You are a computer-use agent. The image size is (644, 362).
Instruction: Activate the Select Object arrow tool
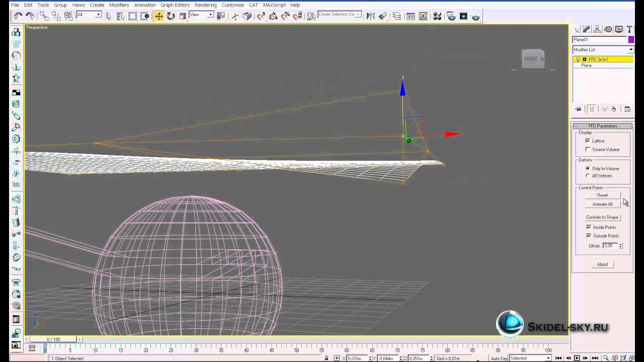[x=109, y=16]
